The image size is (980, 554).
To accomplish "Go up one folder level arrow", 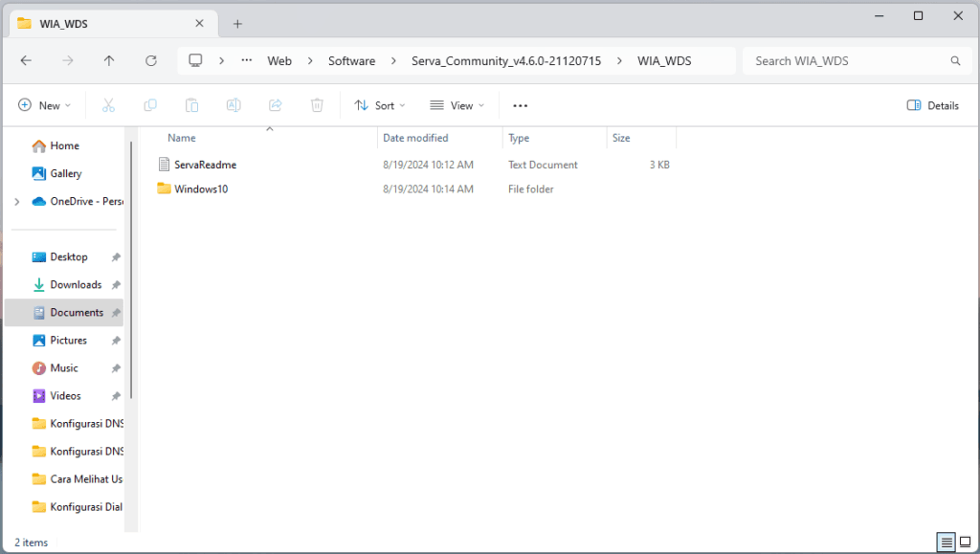I will (x=109, y=60).
